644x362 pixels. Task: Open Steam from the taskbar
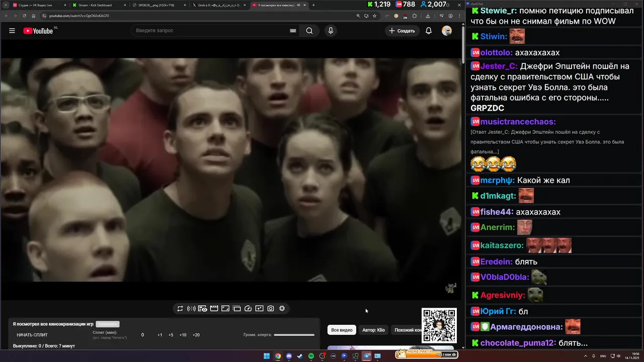point(300,356)
